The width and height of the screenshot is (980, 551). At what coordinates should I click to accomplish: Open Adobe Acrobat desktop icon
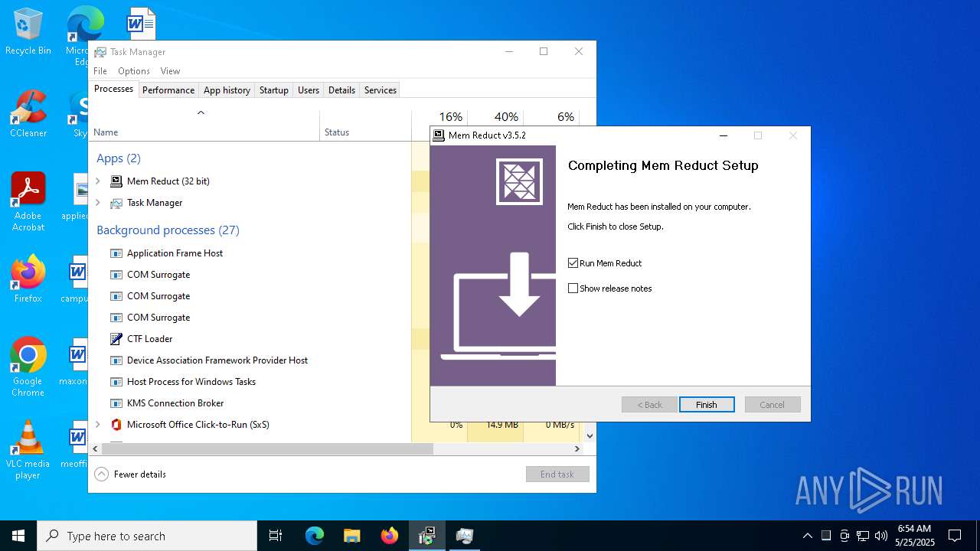[x=28, y=202]
